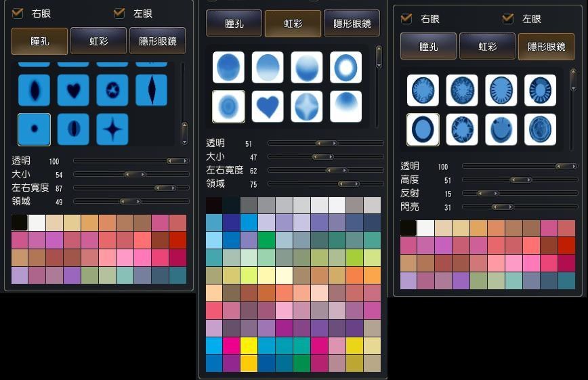Viewport: 588px width, 380px height.
Task: Pick the soft concentric glow iris pattern
Action: pos(228,106)
